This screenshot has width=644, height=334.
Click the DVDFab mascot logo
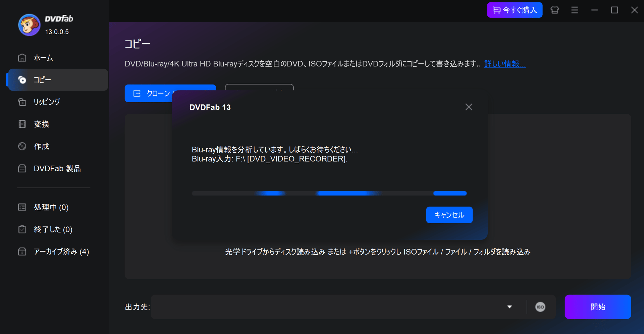pos(29,25)
